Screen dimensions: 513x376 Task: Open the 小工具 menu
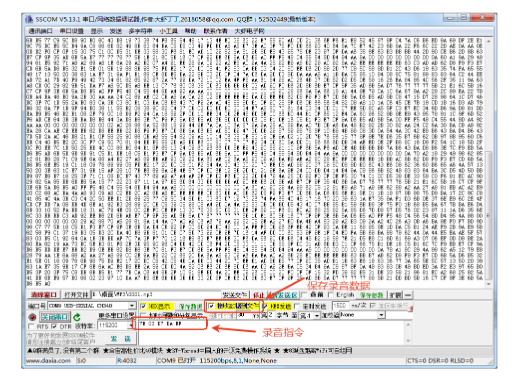[x=169, y=31]
